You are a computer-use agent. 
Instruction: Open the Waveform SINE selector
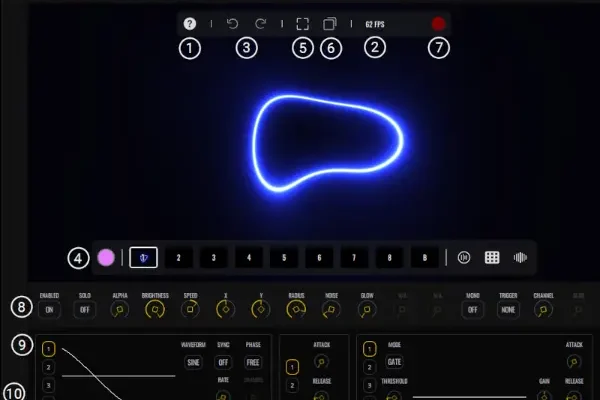[193, 362]
